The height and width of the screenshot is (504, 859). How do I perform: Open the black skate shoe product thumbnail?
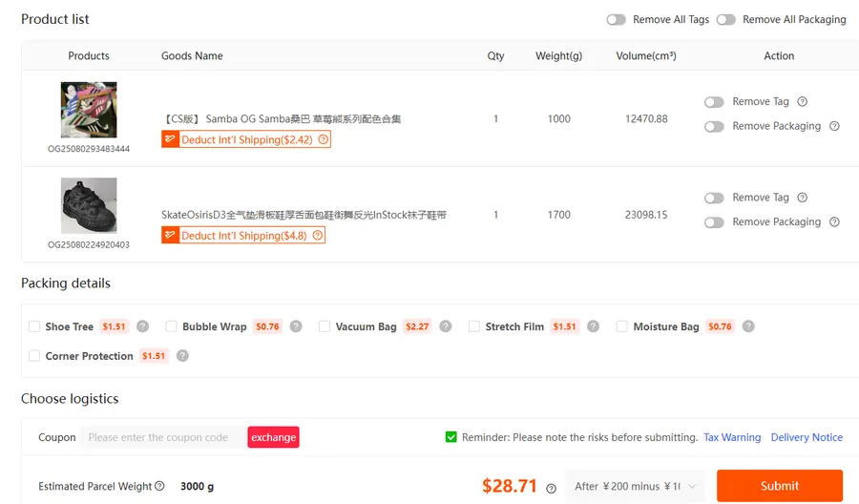click(x=89, y=205)
